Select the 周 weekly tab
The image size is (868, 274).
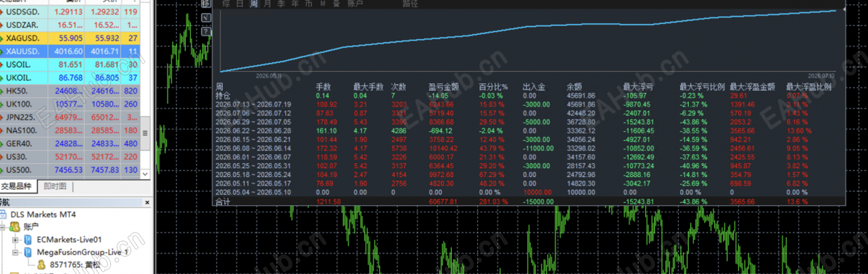tap(254, 4)
